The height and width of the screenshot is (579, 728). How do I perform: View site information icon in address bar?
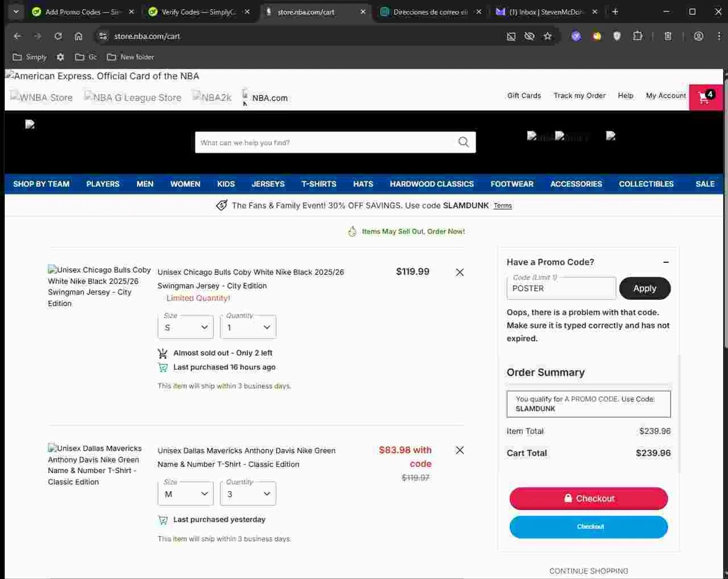(x=102, y=36)
